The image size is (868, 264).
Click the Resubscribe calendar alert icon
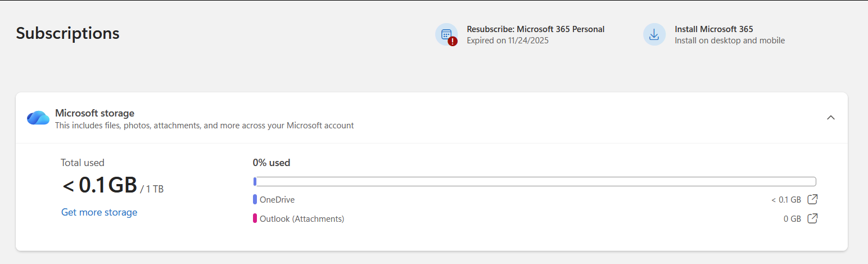point(446,34)
